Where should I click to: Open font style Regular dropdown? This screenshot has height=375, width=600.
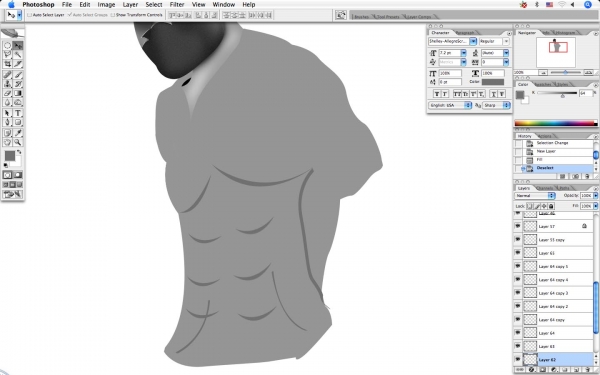tap(506, 41)
